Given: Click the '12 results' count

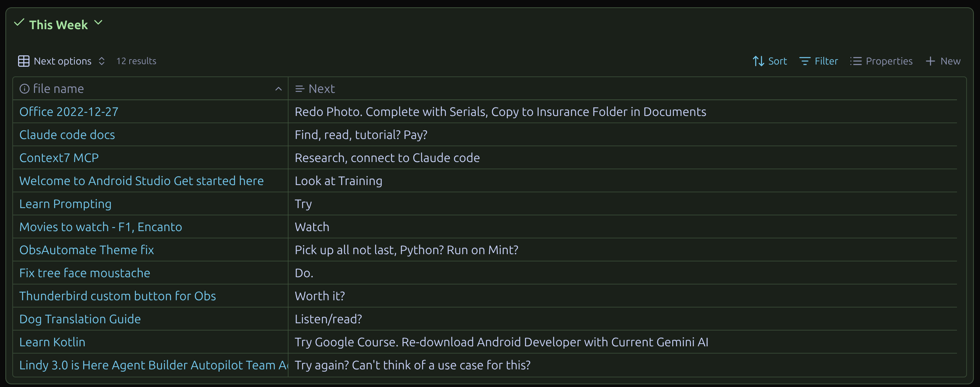Looking at the screenshot, I should [x=136, y=61].
